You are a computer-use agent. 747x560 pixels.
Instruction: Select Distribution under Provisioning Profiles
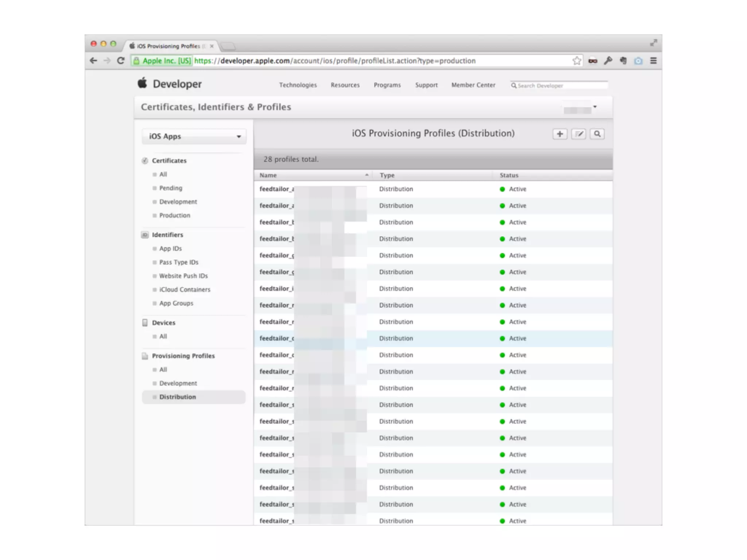[177, 397]
